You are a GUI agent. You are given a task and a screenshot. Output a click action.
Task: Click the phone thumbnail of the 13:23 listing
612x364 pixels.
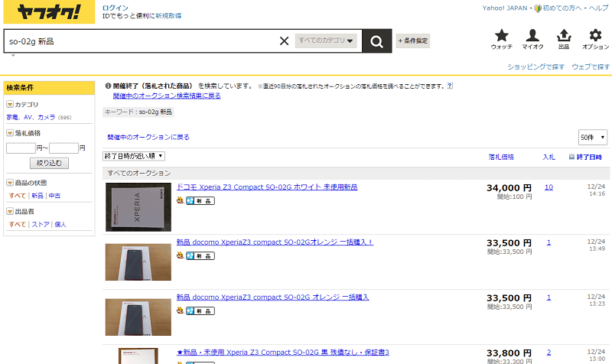point(138,317)
